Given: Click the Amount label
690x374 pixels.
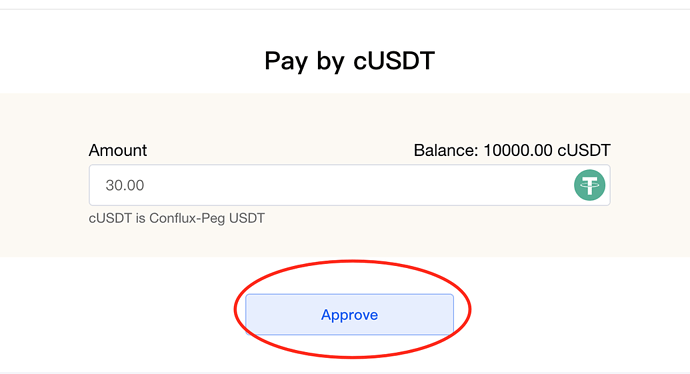Looking at the screenshot, I should click(117, 150).
